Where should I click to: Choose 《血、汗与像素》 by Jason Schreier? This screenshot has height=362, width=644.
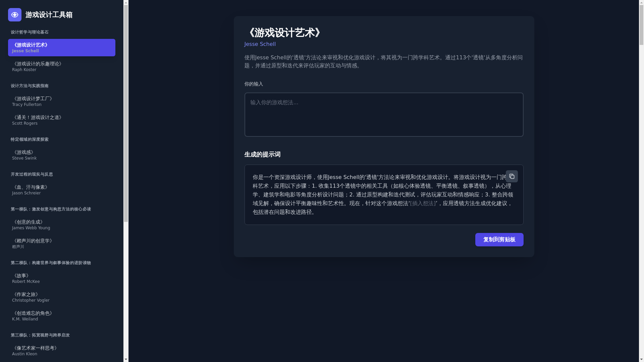[62, 190]
